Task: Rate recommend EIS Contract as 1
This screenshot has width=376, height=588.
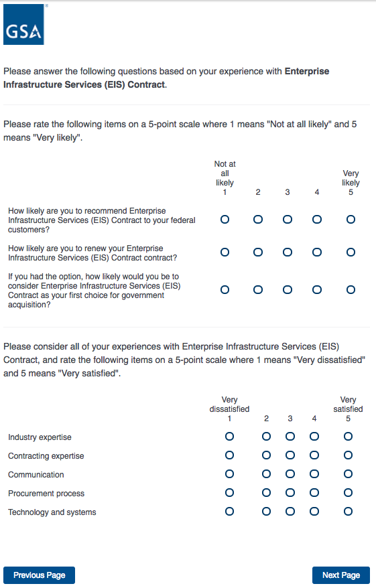Action: point(225,220)
